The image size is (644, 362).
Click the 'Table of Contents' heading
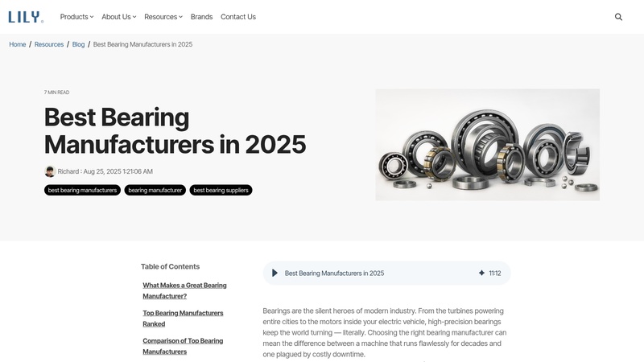[x=170, y=266]
